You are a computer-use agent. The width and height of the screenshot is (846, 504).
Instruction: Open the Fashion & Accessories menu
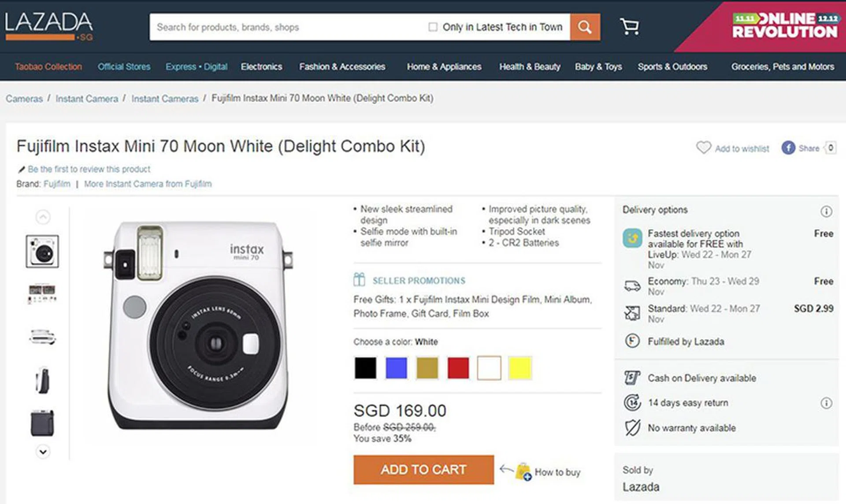(342, 67)
